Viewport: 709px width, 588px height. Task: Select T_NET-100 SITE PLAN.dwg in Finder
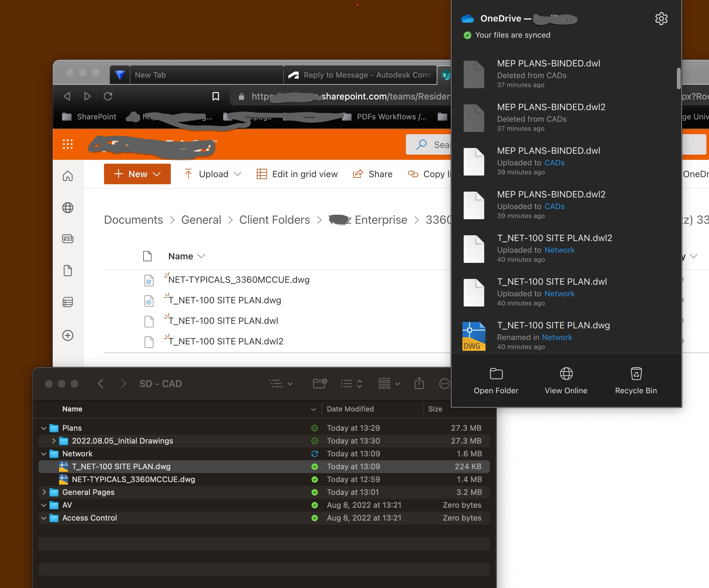pos(121,466)
